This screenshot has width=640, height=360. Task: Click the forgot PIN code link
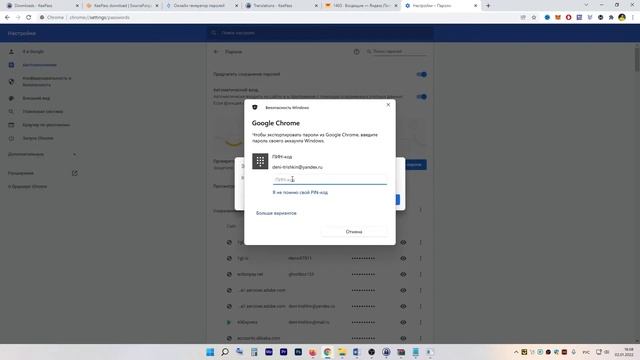300,192
